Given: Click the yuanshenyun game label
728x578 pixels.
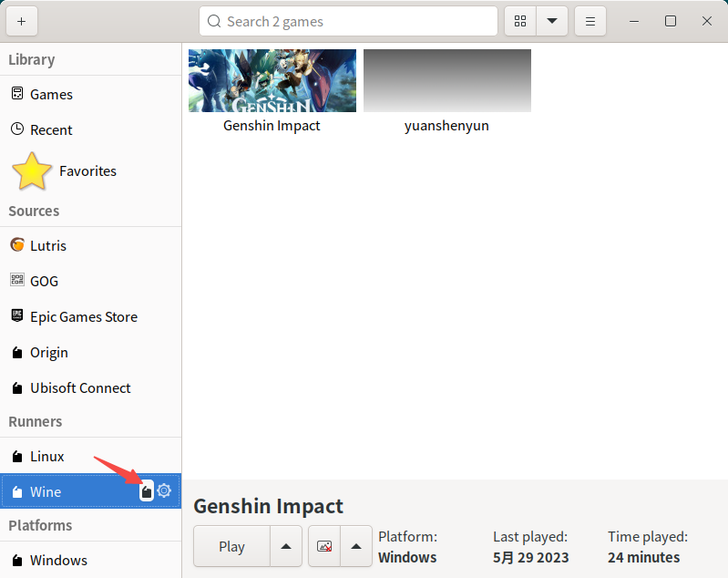Looking at the screenshot, I should pyautogui.click(x=446, y=126).
